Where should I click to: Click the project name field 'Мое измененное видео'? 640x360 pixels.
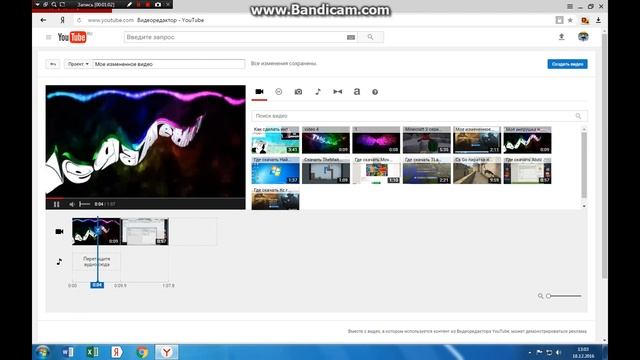pos(169,64)
